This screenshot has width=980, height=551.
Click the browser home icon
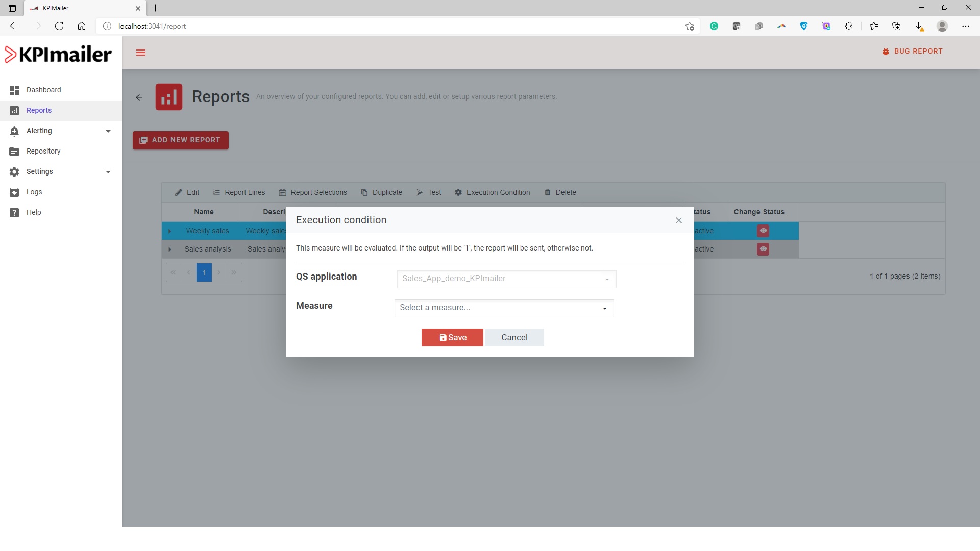tap(82, 26)
